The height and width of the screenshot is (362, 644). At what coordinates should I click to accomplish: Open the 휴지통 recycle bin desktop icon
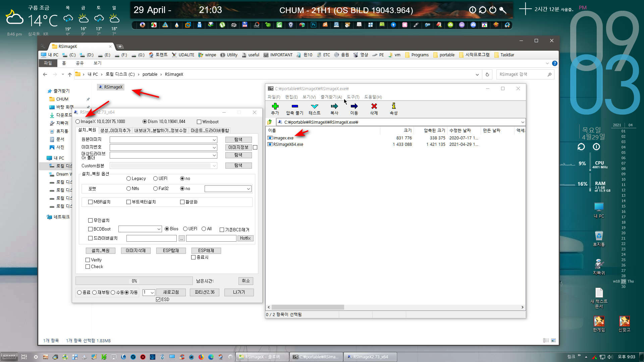click(x=599, y=239)
